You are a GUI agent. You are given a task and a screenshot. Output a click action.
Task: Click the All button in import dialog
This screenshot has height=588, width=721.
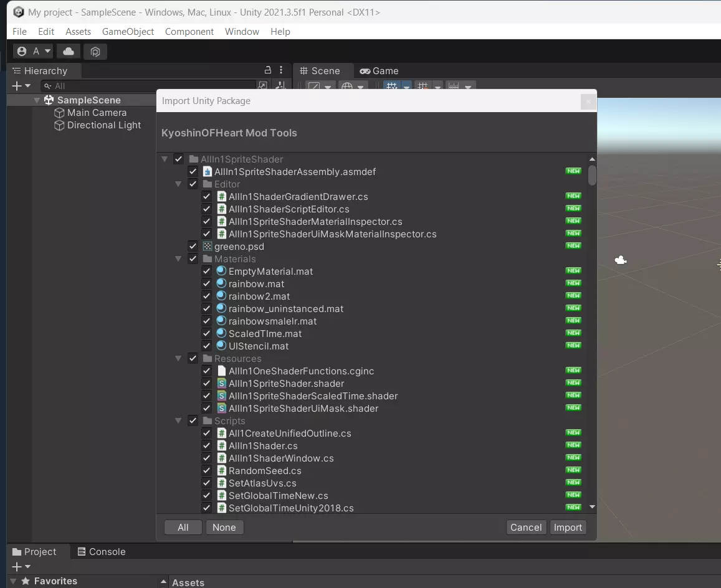click(x=183, y=528)
